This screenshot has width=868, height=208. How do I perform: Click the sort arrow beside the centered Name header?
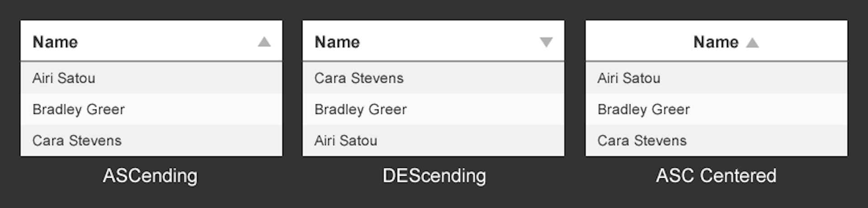(x=752, y=43)
